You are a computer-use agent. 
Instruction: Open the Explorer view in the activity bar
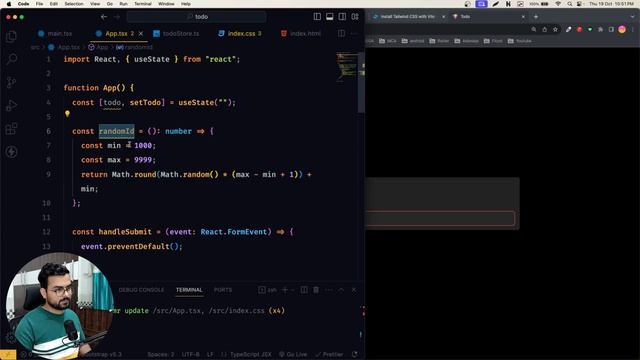pos(11,36)
